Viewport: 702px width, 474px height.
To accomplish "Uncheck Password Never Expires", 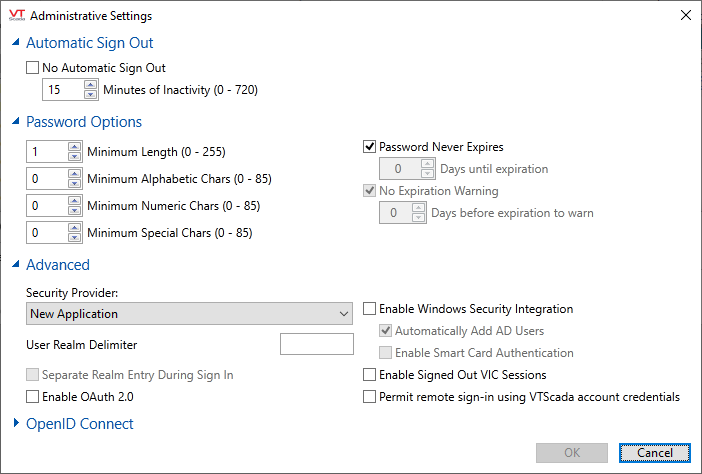I will coord(369,147).
